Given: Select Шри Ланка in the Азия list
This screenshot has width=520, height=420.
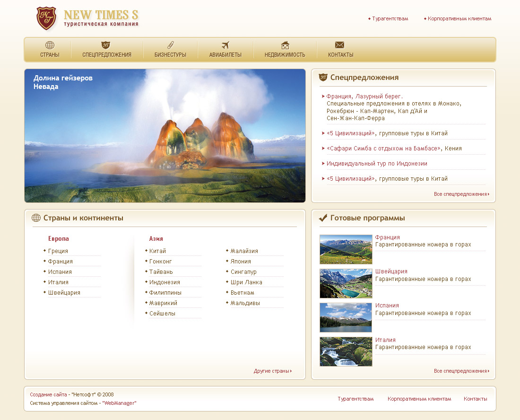Looking at the screenshot, I should tap(246, 282).
